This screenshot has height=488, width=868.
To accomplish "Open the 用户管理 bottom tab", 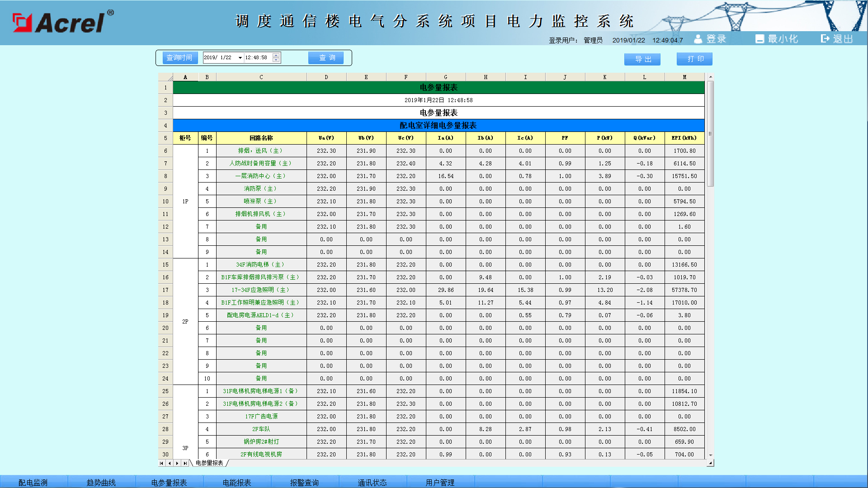I will (x=440, y=482).
